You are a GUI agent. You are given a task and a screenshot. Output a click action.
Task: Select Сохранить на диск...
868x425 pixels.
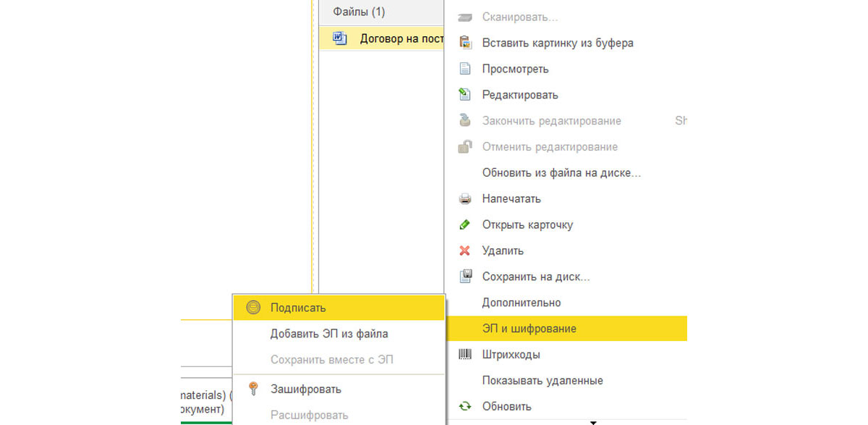coord(566,277)
